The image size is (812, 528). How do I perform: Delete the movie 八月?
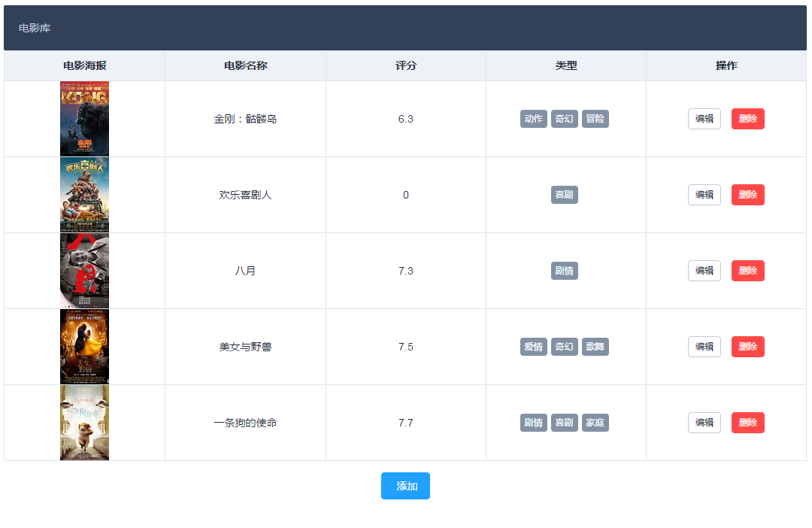tap(747, 270)
